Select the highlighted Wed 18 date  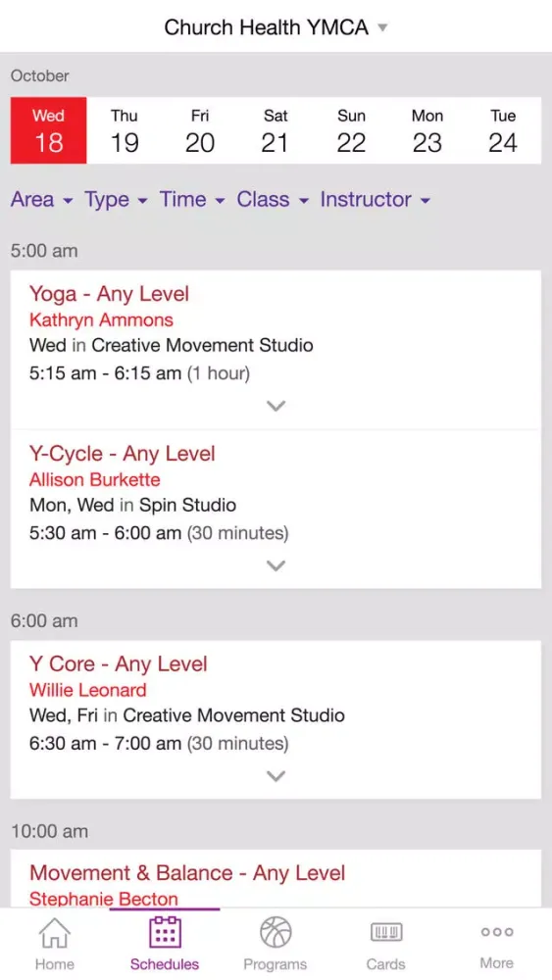pos(48,130)
